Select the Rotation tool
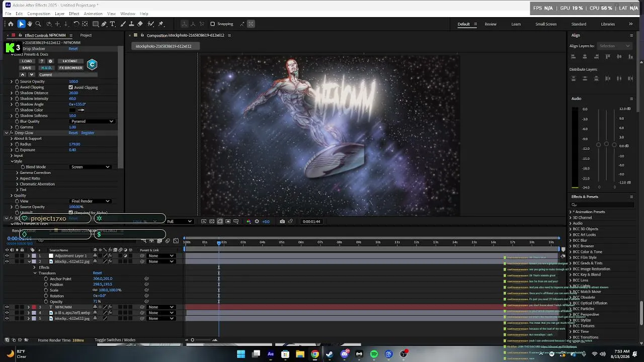644x362 pixels. click(76, 24)
